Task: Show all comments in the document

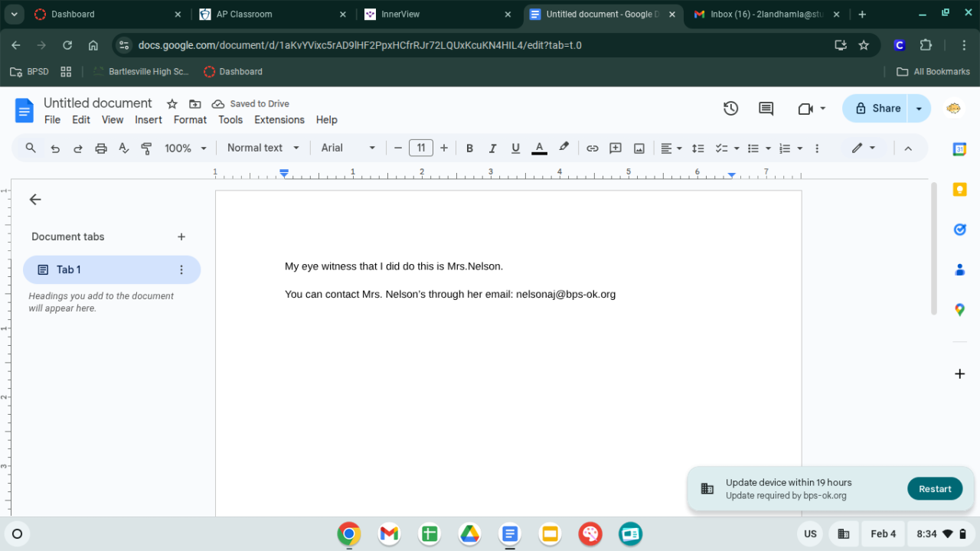Action: pos(766,109)
